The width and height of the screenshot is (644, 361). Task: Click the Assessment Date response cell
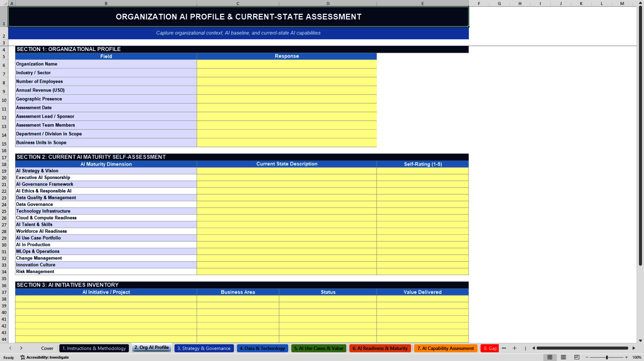click(x=287, y=108)
